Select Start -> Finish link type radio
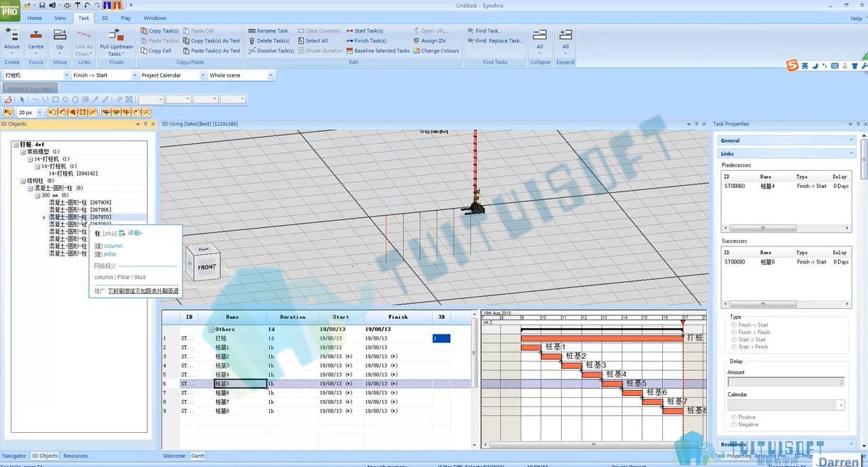This screenshot has height=467, width=868. (x=734, y=347)
